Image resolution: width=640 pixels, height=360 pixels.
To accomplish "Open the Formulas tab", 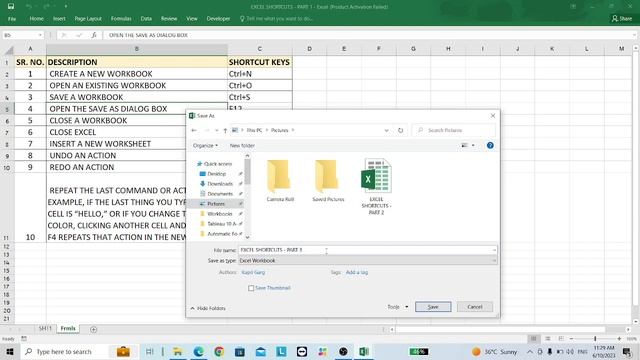I will click(x=121, y=19).
